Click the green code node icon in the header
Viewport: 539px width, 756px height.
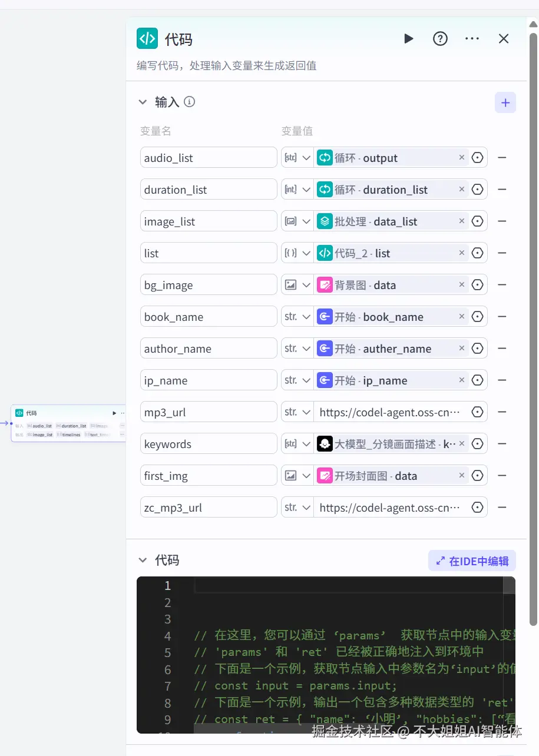(x=147, y=38)
